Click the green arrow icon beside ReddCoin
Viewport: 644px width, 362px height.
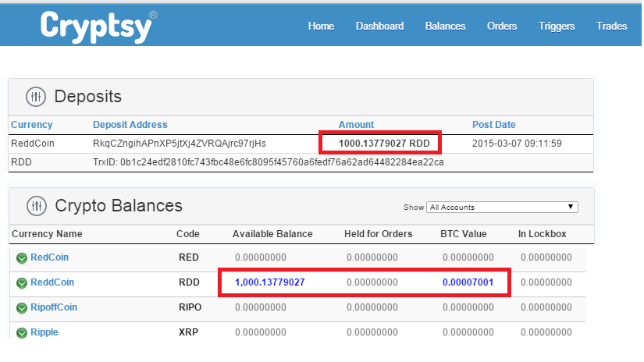[21, 283]
